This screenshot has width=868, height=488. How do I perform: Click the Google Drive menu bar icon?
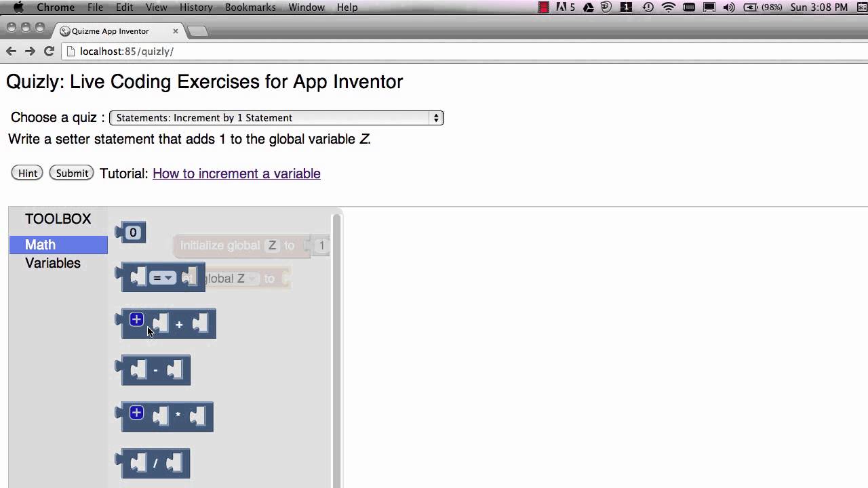click(x=589, y=7)
